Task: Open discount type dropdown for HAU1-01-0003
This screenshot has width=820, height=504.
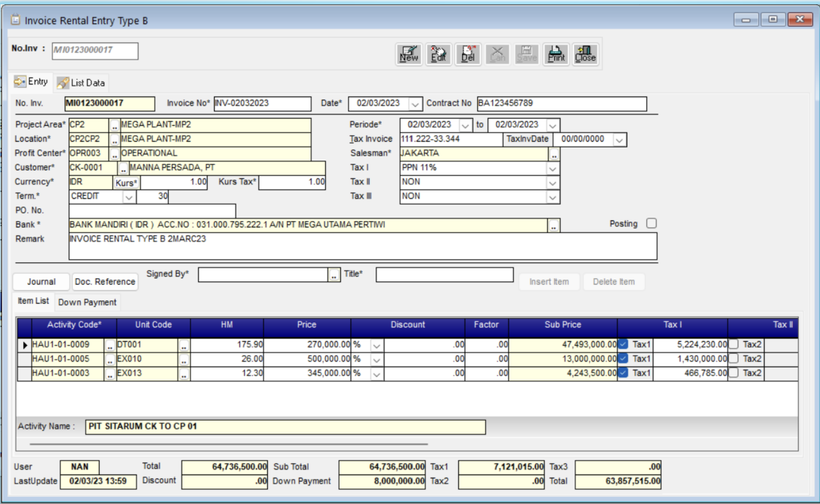Action: pos(377,374)
